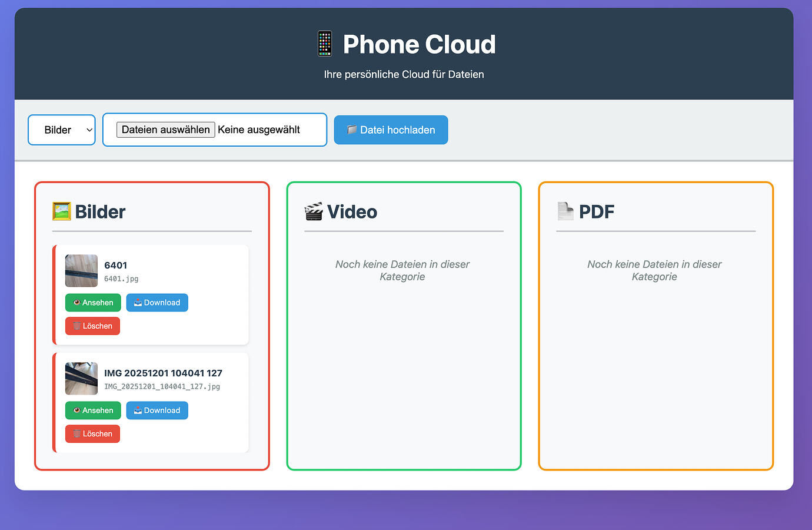Viewport: 812px width, 530px height.
Task: Click download icon for IMG 20251201 104041 127
Action: tap(138, 410)
